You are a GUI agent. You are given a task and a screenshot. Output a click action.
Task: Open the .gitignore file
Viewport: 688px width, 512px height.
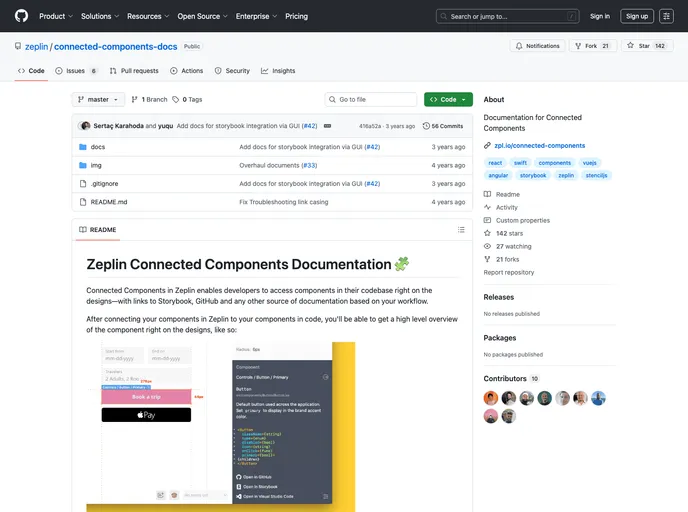click(104, 184)
